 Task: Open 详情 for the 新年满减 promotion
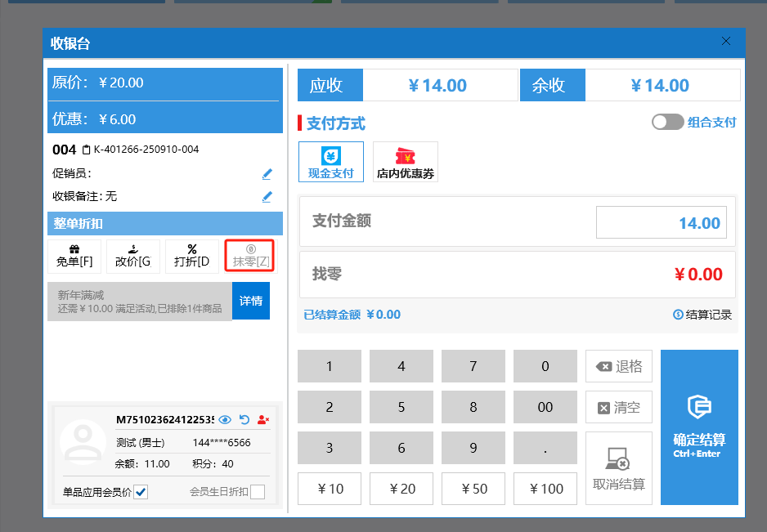point(251,301)
